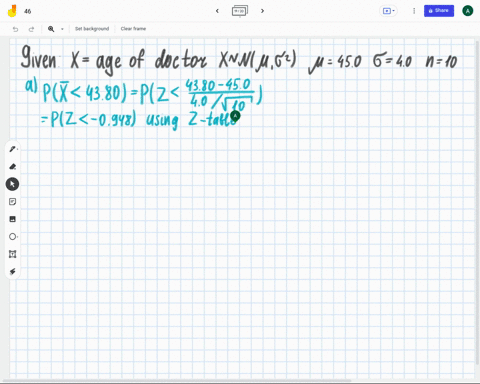480x384 pixels.
Task: Go to the previous frame arrow
Action: pyautogui.click(x=217, y=11)
